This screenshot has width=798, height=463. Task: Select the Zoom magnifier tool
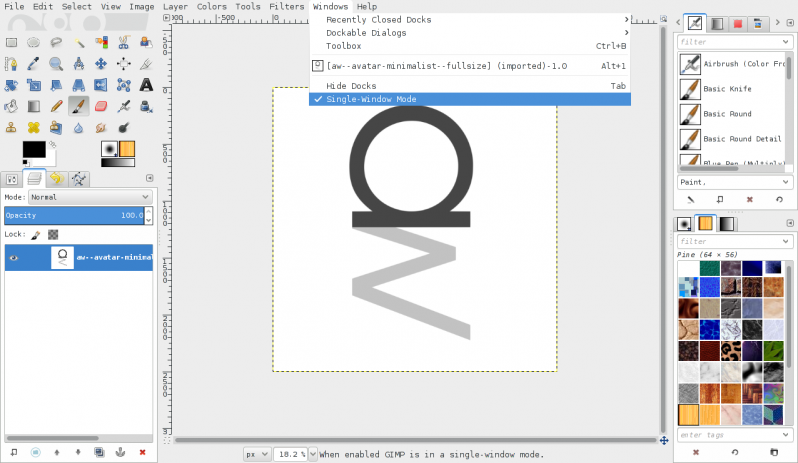click(x=56, y=64)
